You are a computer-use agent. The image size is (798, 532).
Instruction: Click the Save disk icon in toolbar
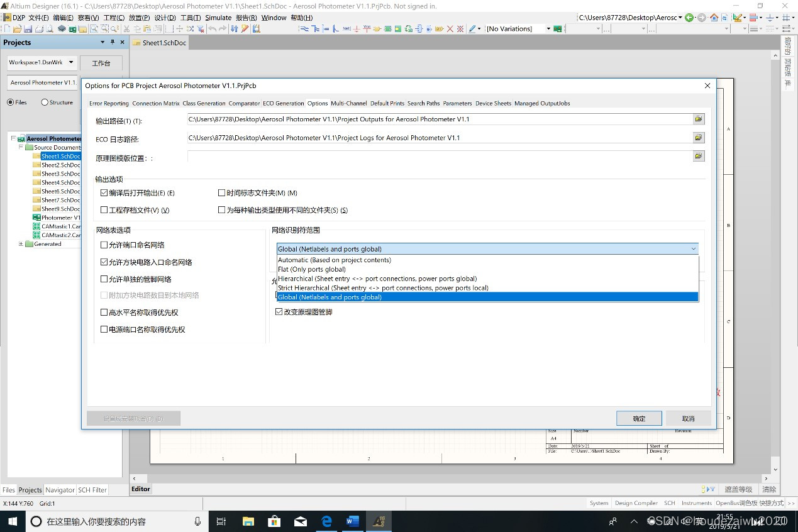click(x=28, y=29)
